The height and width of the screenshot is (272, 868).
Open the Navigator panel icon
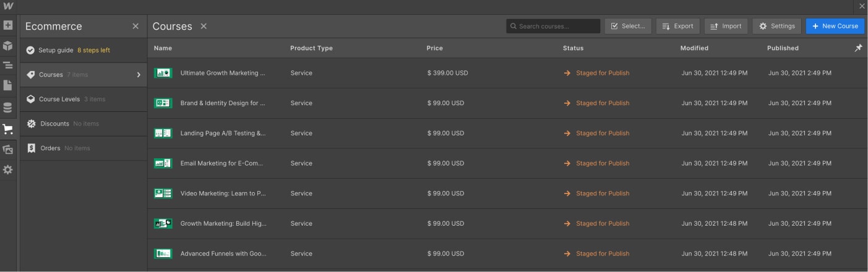click(x=7, y=65)
